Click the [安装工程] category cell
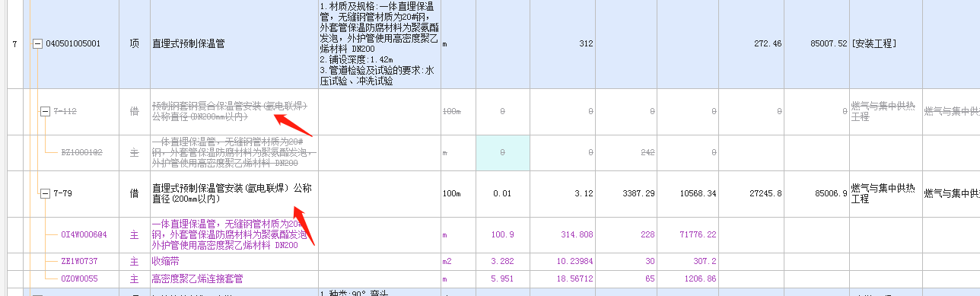This screenshot has width=980, height=296. 885,44
